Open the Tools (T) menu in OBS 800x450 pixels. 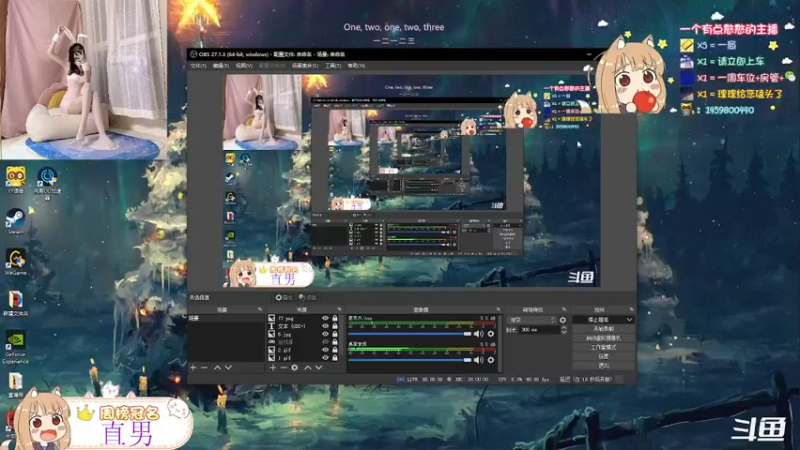pyautogui.click(x=333, y=66)
